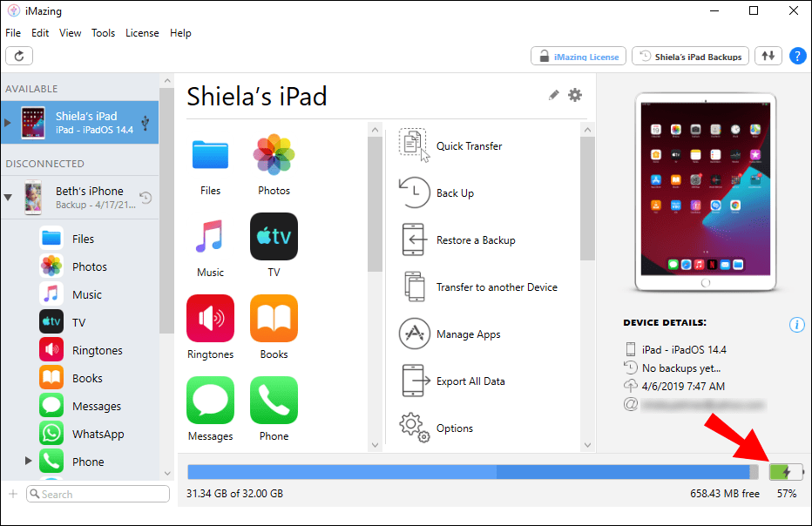Viewport: 812px width, 526px height.
Task: Open the Edit menu
Action: 40,33
